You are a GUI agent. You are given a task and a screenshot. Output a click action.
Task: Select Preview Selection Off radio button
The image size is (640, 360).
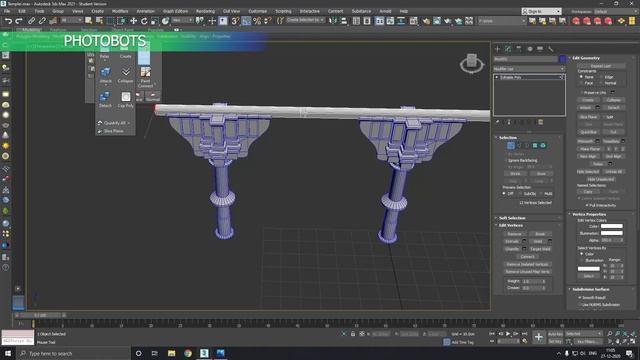click(x=504, y=193)
